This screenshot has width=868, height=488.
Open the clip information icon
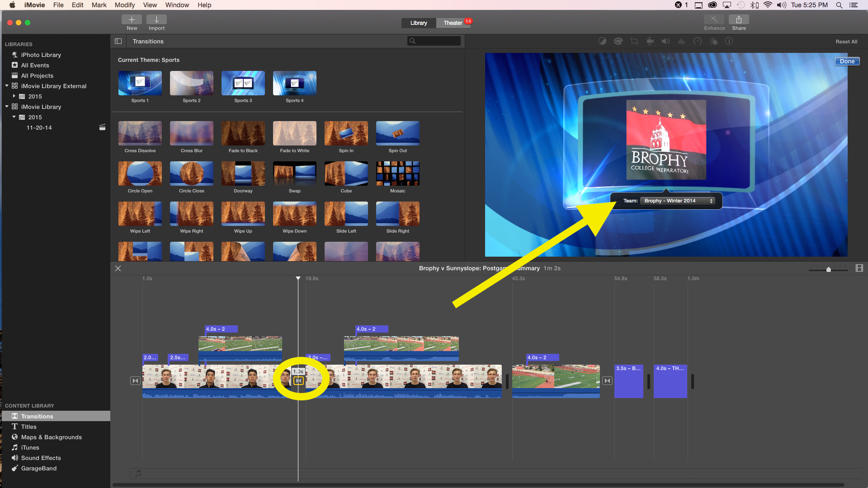729,41
